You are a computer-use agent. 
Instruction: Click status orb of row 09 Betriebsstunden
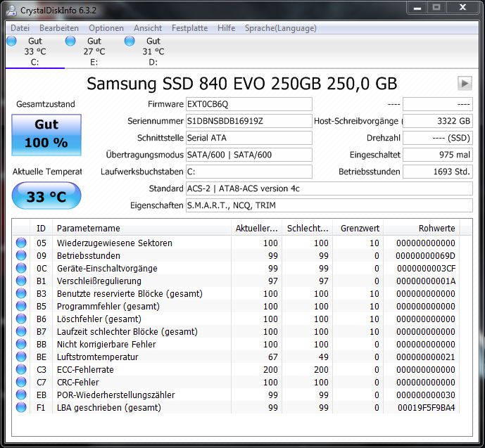pyautogui.click(x=21, y=255)
